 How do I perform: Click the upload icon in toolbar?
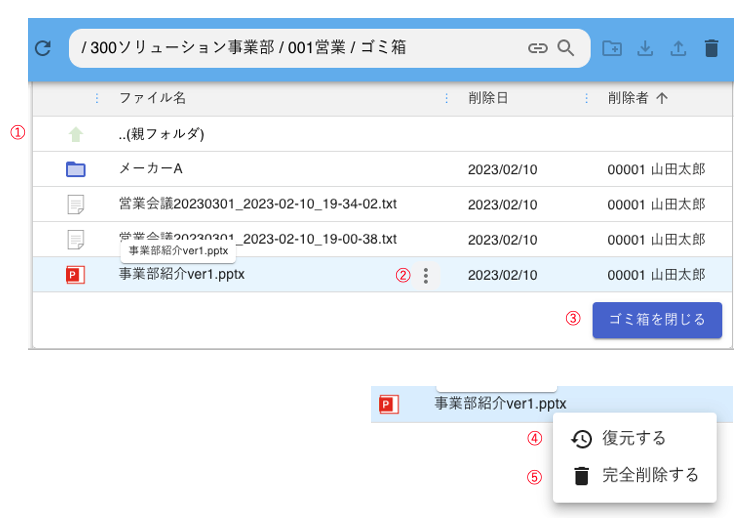click(x=678, y=48)
